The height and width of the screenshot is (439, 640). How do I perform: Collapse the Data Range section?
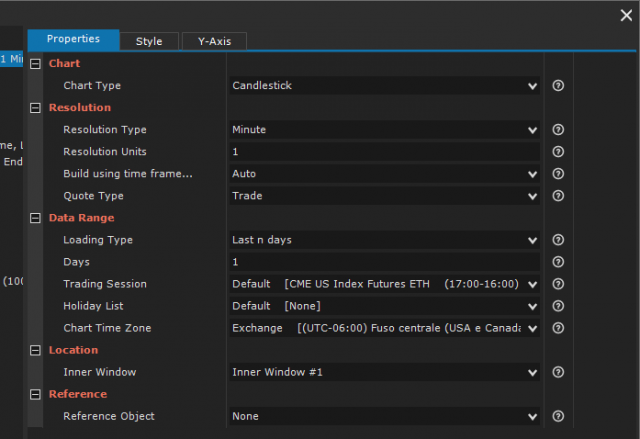[x=37, y=218]
